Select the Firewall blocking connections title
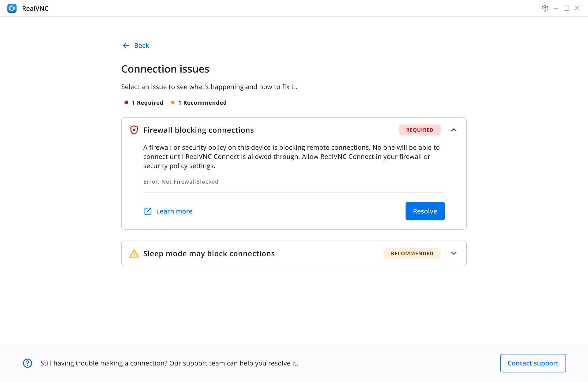 pos(198,130)
